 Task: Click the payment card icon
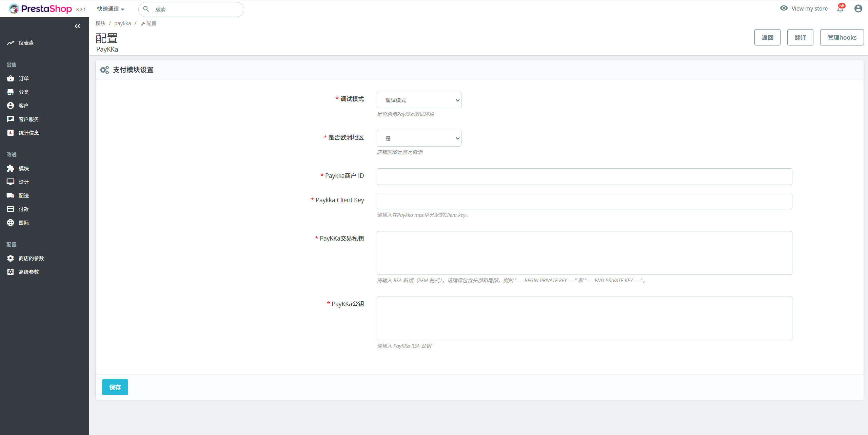click(x=11, y=209)
